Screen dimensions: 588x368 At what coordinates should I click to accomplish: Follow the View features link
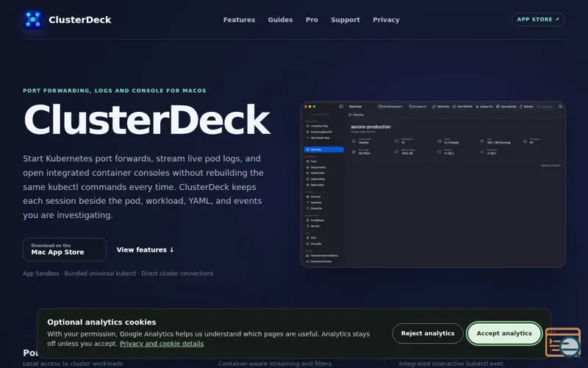point(145,250)
